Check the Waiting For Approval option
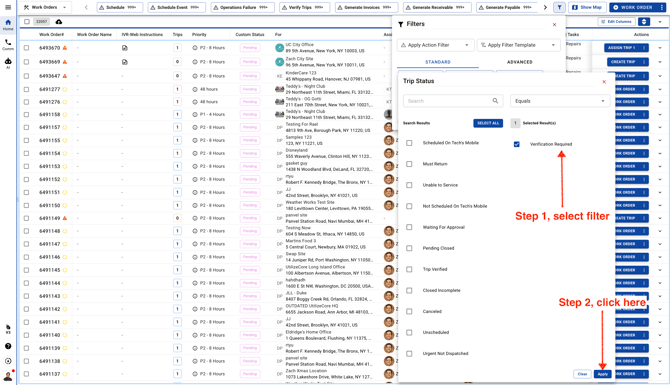Image resolution: width=670 pixels, height=385 pixels. [x=409, y=227]
